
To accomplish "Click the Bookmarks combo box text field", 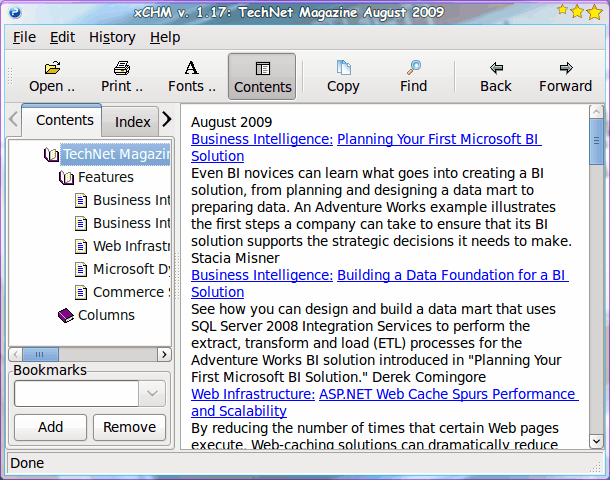I will (x=77, y=393).
